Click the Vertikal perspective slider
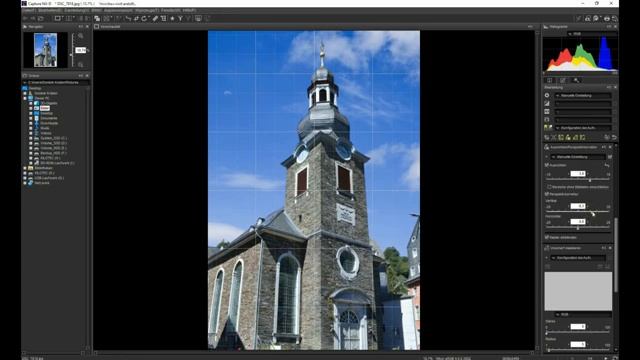The image size is (640, 360). 578,212
